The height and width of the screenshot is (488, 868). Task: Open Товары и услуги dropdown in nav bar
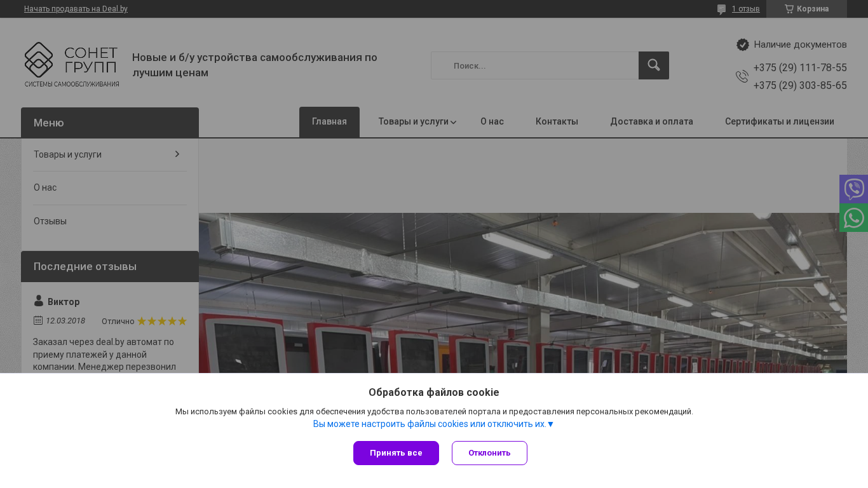pyautogui.click(x=417, y=121)
